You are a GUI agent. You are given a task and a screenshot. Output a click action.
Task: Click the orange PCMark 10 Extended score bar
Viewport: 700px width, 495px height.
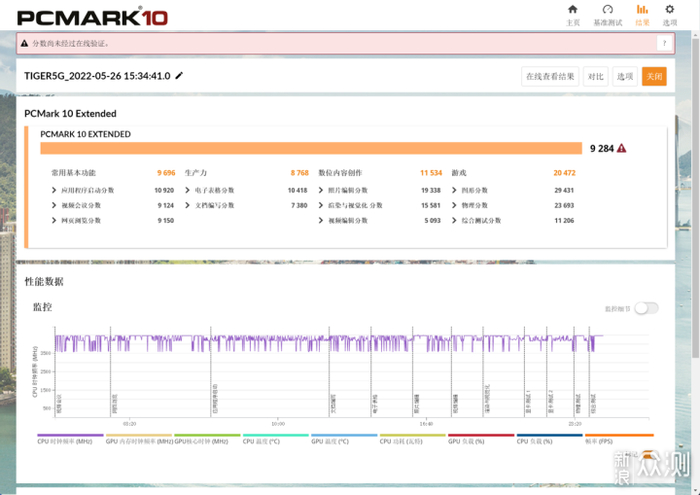311,148
